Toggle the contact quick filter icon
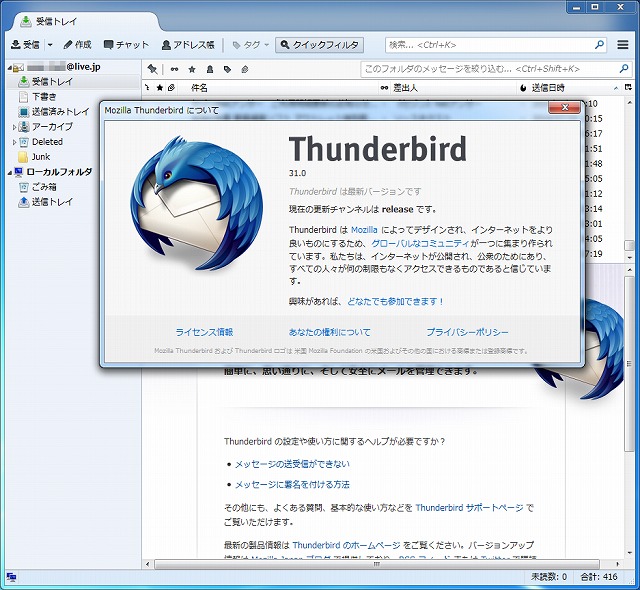Screen dimensions: 640x590 [210, 69]
